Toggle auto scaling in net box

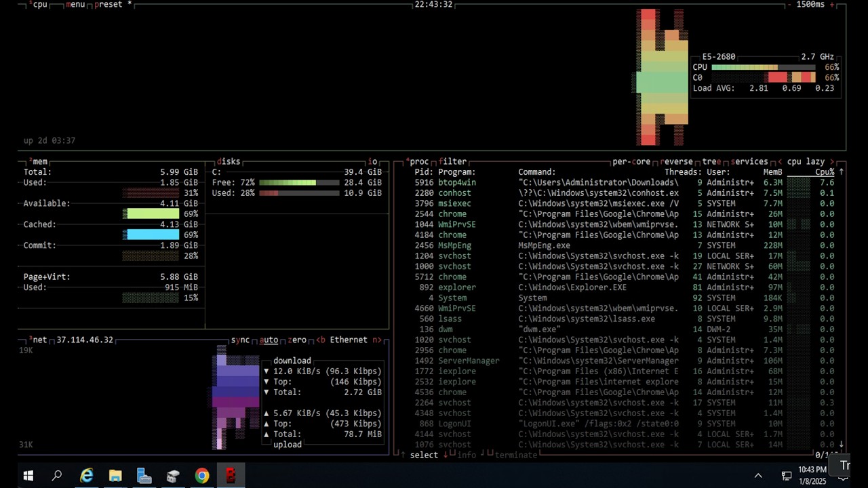point(269,340)
